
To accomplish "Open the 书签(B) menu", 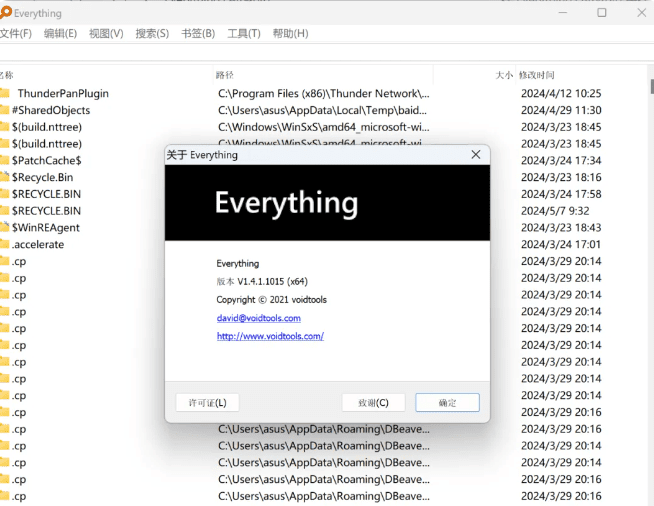I will [x=198, y=33].
